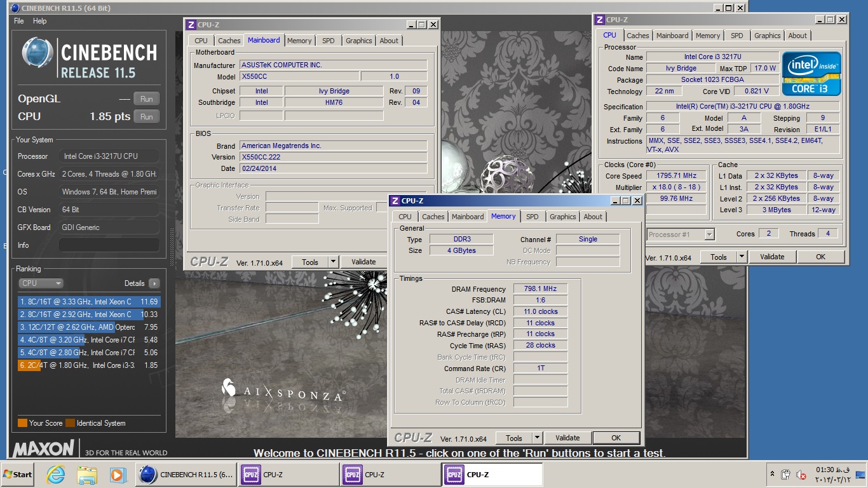Image resolution: width=868 pixels, height=488 pixels.
Task: Expand Tools dropdown arrow in Memory window
Action: [x=538, y=438]
